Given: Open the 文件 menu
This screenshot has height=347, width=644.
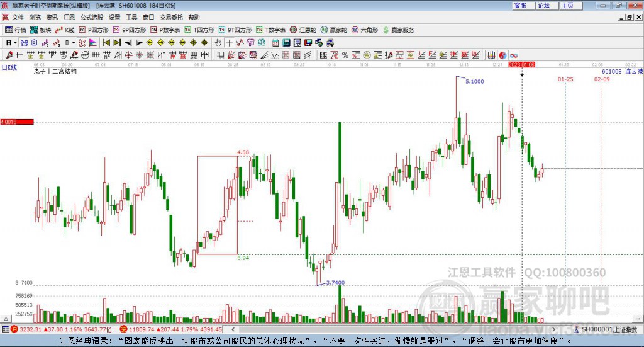Looking at the screenshot, I should [x=18, y=17].
